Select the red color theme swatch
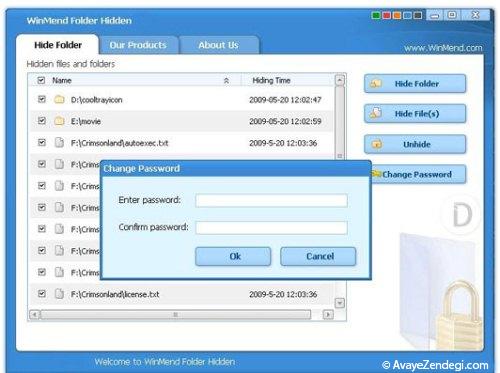The image size is (500, 373). 386,15
